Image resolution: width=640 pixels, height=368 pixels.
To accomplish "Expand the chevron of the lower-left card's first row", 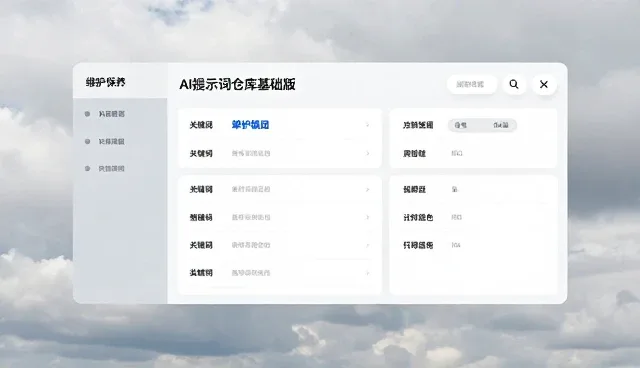I will point(367,190).
